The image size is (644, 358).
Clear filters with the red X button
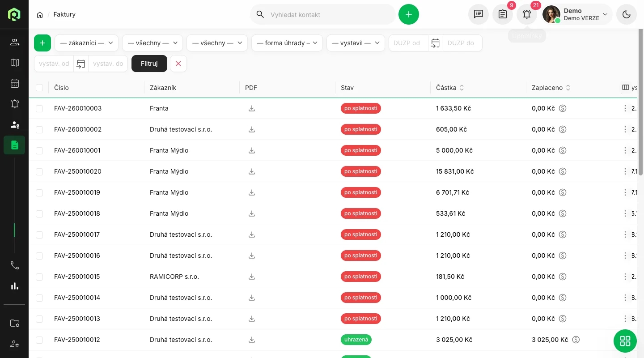(178, 64)
